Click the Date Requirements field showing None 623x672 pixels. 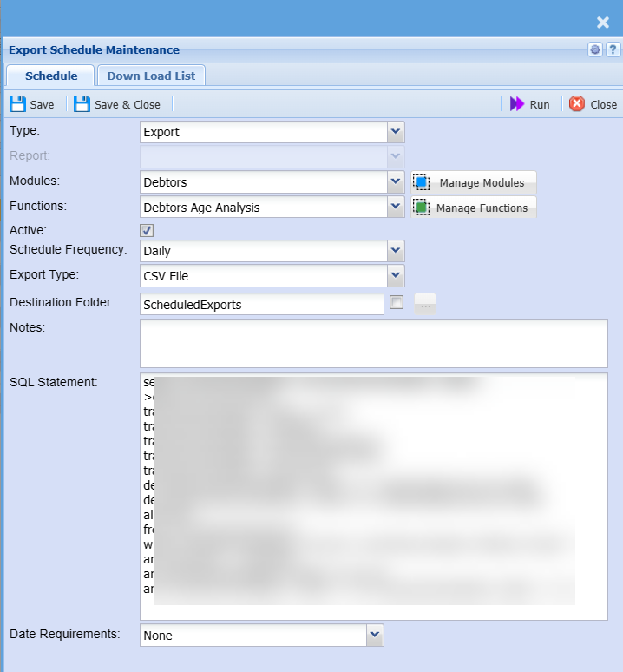pos(253,636)
